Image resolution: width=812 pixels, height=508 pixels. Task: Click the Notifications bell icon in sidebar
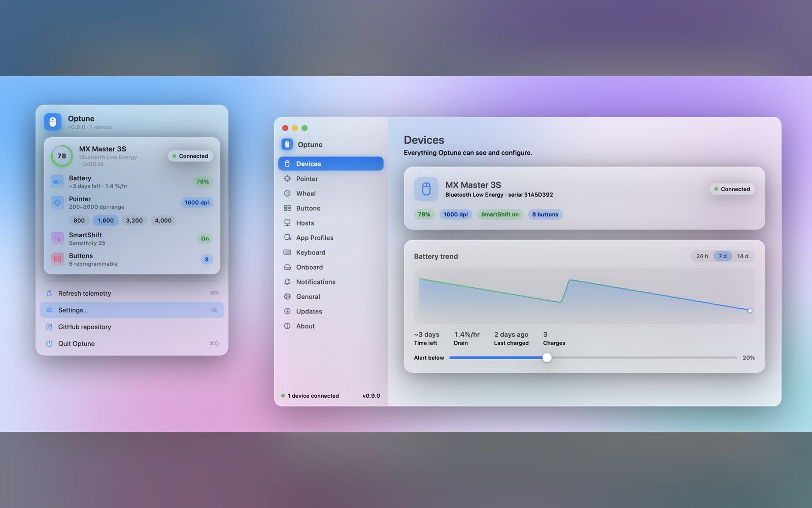click(x=287, y=282)
